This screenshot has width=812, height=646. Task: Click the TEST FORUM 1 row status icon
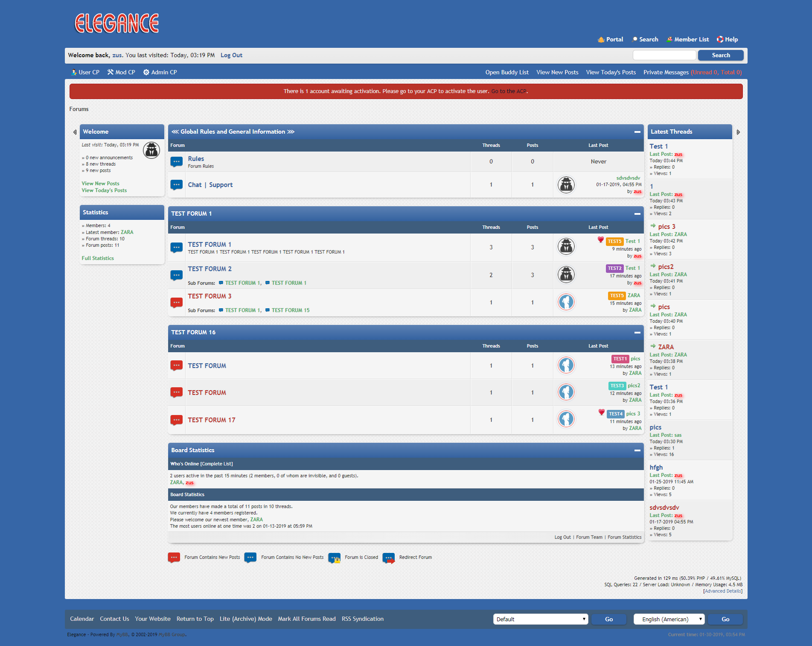click(x=177, y=247)
